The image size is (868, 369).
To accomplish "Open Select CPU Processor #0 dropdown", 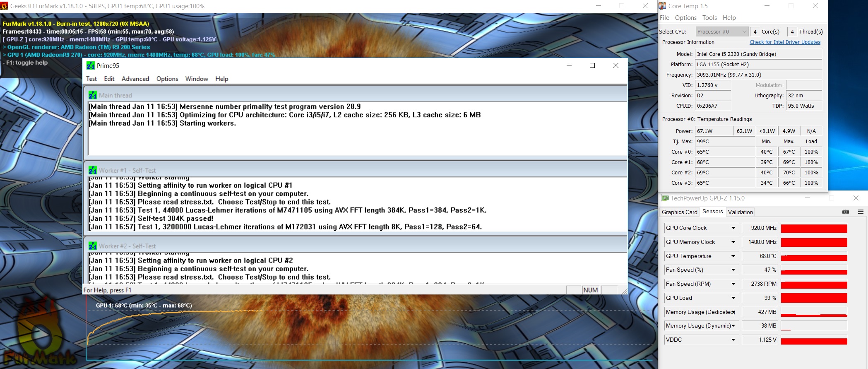I will (722, 31).
